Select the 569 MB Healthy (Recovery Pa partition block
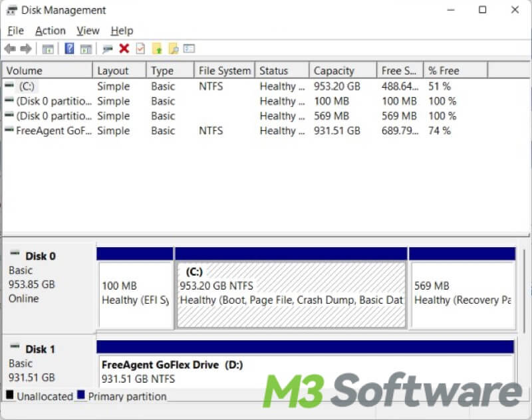 click(x=462, y=288)
